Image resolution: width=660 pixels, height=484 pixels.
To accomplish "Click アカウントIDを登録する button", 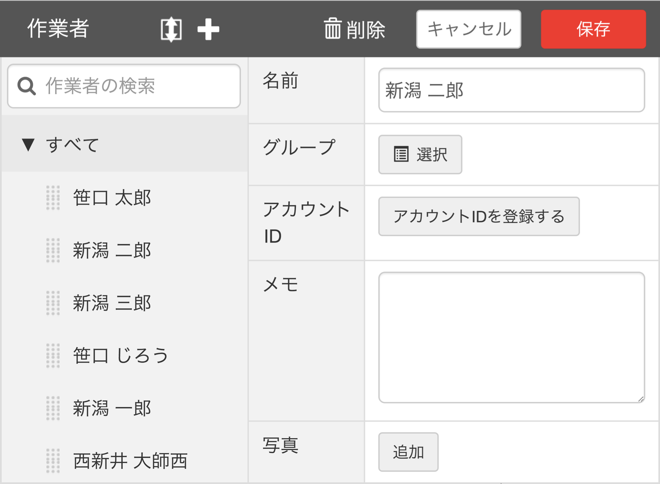I will [478, 217].
